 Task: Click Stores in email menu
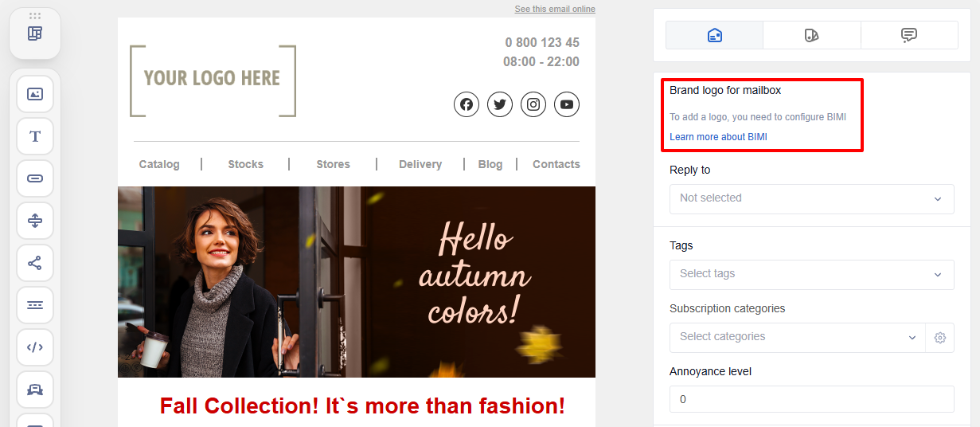pos(333,164)
